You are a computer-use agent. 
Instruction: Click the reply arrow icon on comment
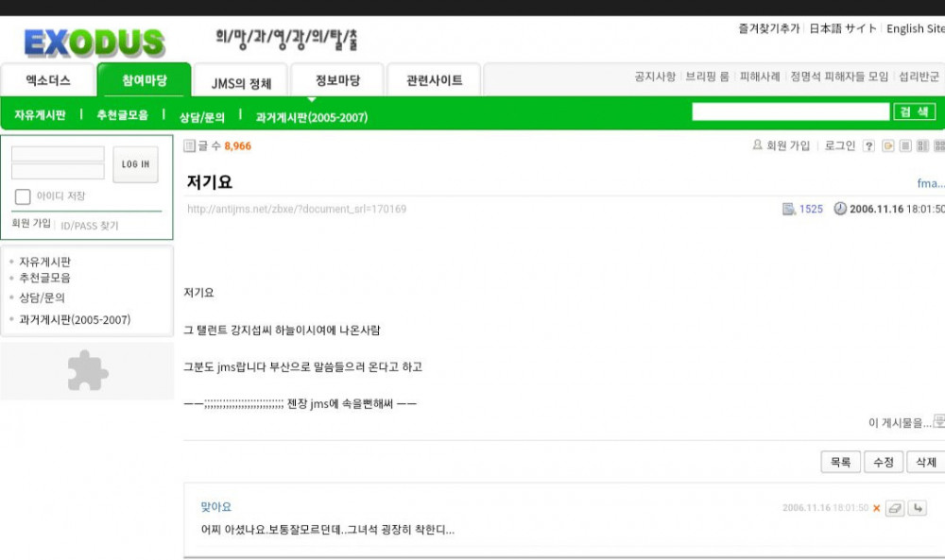(x=918, y=508)
